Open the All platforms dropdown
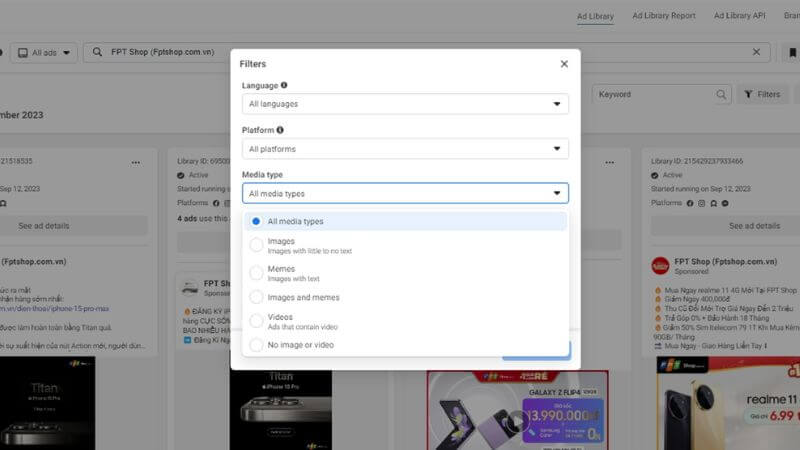800x450 pixels. [x=405, y=149]
